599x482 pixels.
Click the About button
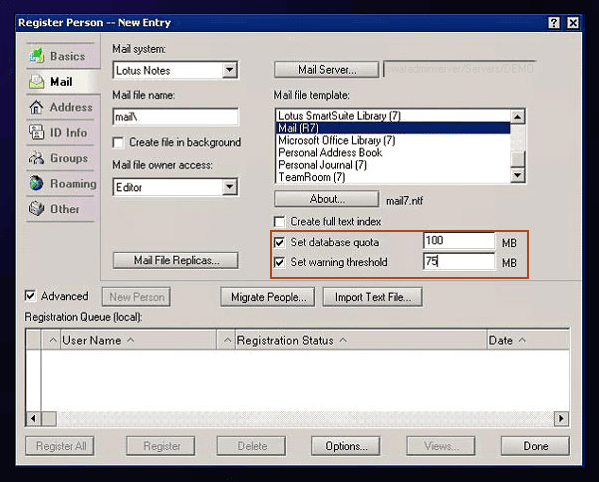(x=327, y=199)
